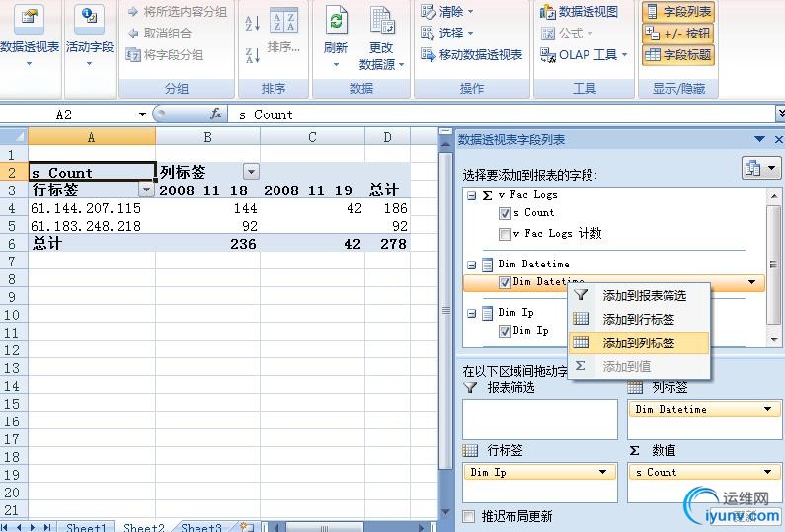
Task: Click 将所选内容分组 (Group Selection)
Action: pyautogui.click(x=177, y=11)
